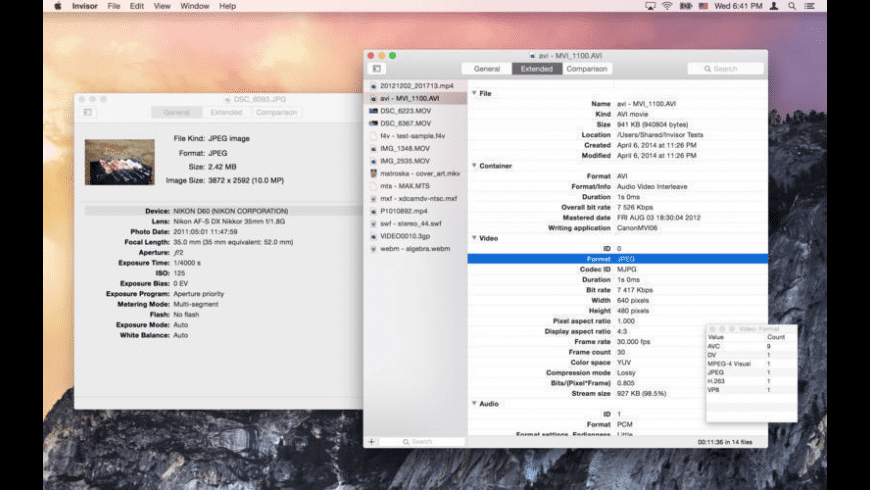This screenshot has height=490, width=870.
Task: Toggle sidebar in the DSC_6093.JPG window
Action: [x=88, y=112]
